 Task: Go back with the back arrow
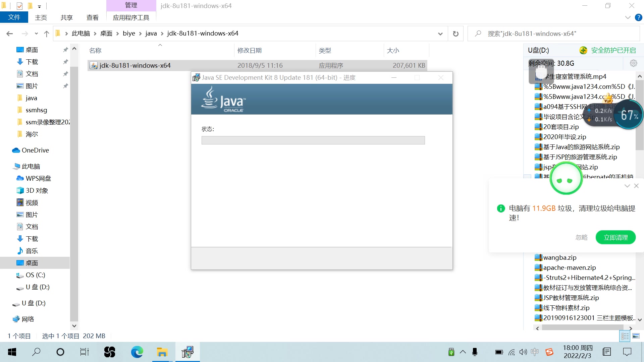click(10, 34)
